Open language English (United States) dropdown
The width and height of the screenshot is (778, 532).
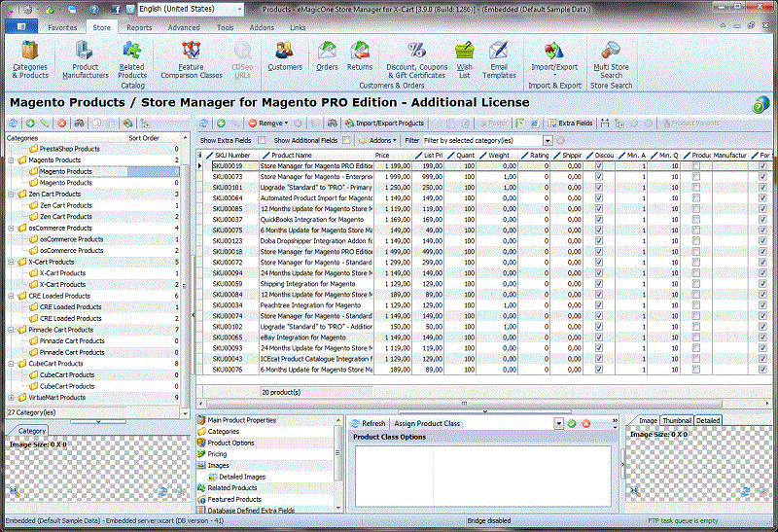pos(239,9)
